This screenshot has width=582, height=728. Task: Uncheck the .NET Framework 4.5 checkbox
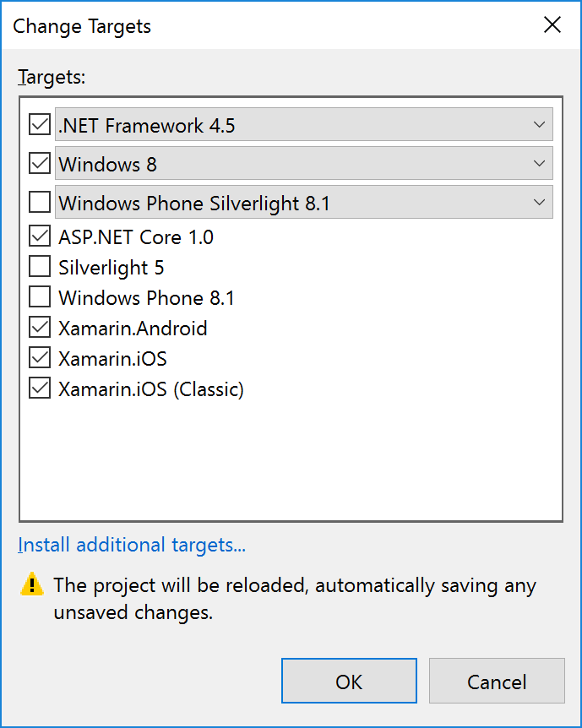(40, 125)
